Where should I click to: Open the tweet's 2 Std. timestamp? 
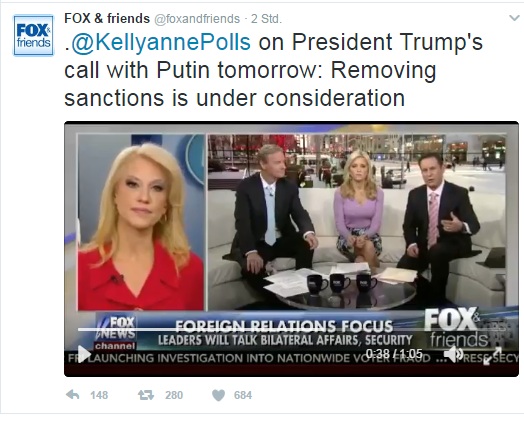tap(266, 19)
